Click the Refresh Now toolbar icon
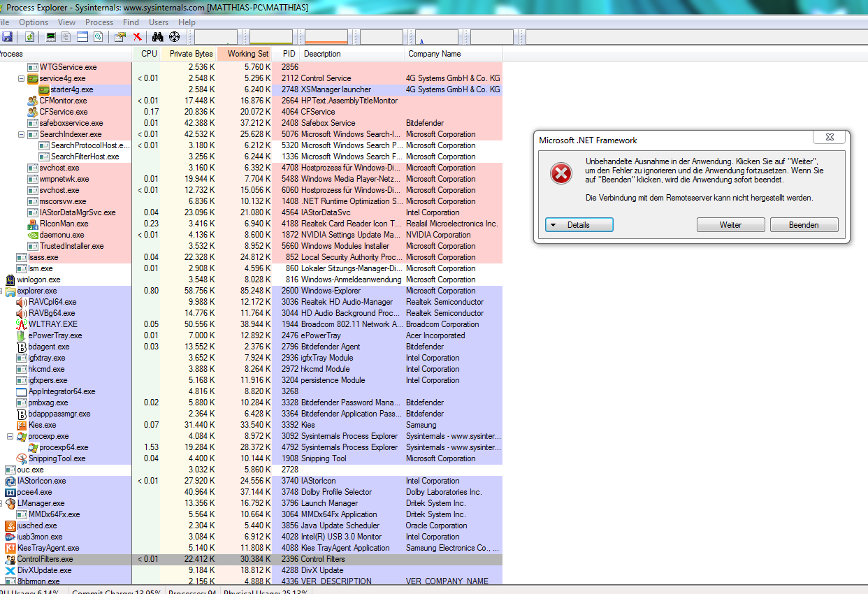Image resolution: width=868 pixels, height=594 pixels. [30, 36]
